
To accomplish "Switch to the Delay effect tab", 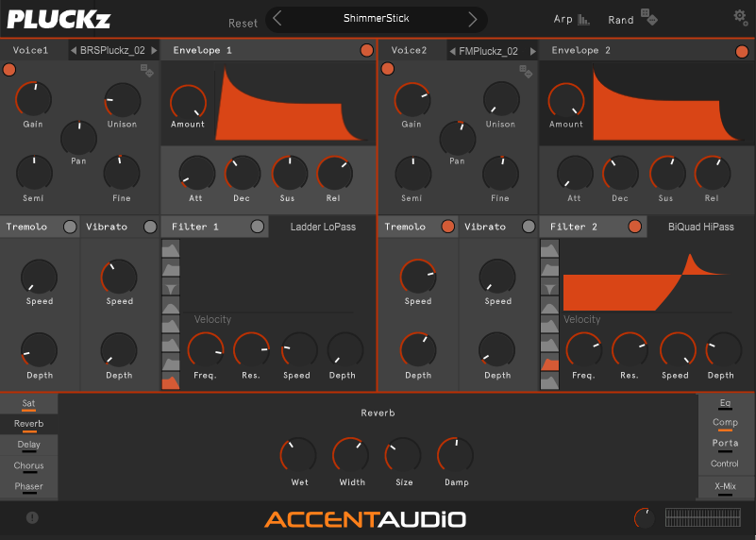I will pos(28,446).
